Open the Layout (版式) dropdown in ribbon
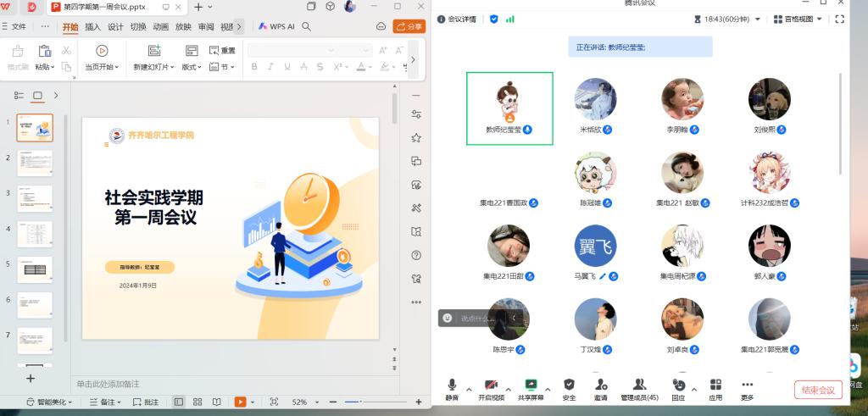The width and height of the screenshot is (868, 416). point(192,67)
